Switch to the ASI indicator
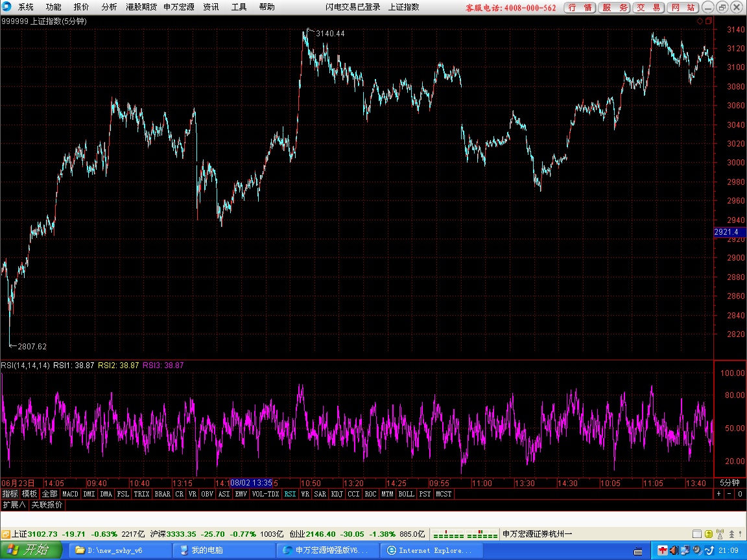This screenshot has width=747, height=560. tap(224, 494)
